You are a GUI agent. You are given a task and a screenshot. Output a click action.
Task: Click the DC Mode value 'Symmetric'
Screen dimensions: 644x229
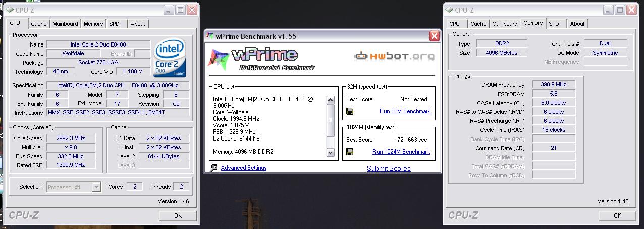click(605, 53)
